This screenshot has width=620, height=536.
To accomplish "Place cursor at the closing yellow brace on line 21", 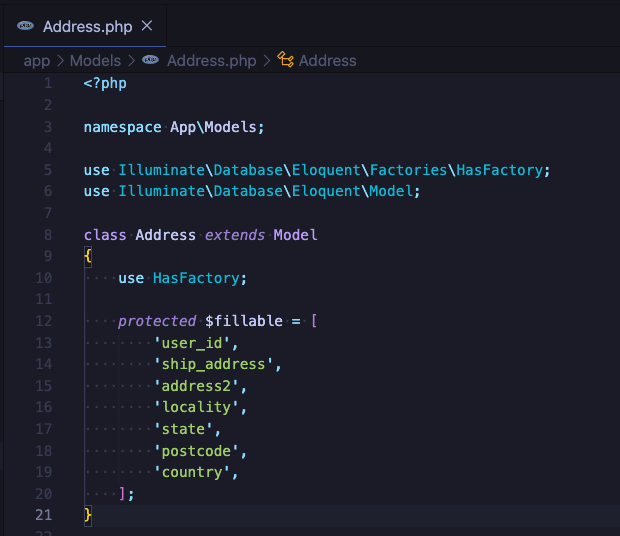I will click(x=88, y=515).
